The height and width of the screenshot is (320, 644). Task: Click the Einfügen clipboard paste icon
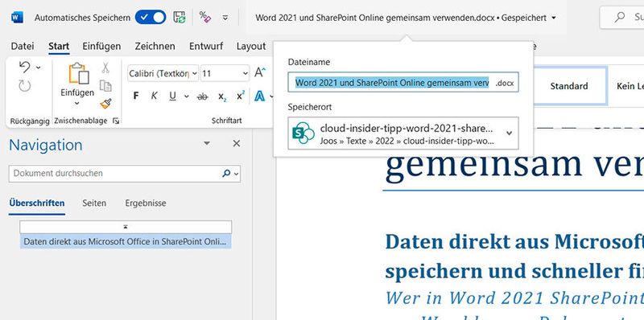[78, 73]
